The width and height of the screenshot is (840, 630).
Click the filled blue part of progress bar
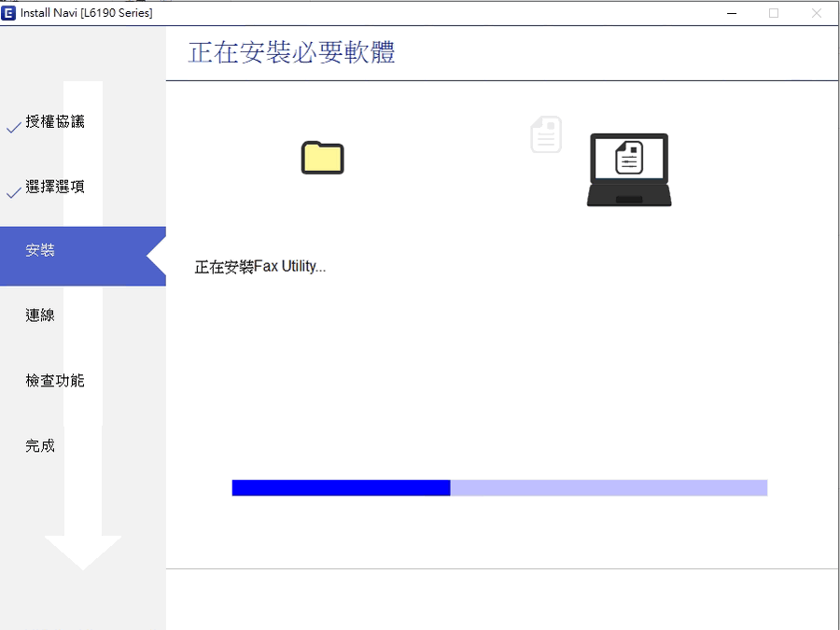(341, 488)
